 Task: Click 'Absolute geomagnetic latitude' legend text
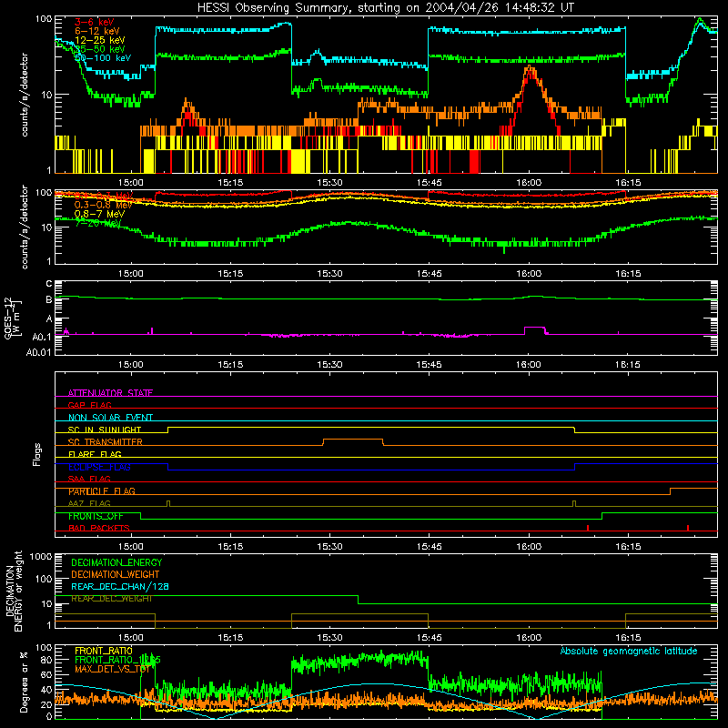tap(629, 651)
